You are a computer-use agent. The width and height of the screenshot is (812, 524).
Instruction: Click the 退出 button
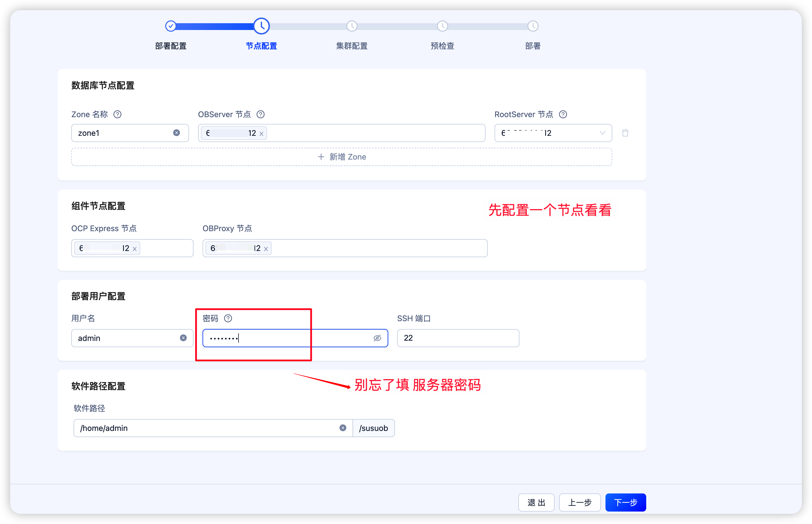click(x=536, y=502)
